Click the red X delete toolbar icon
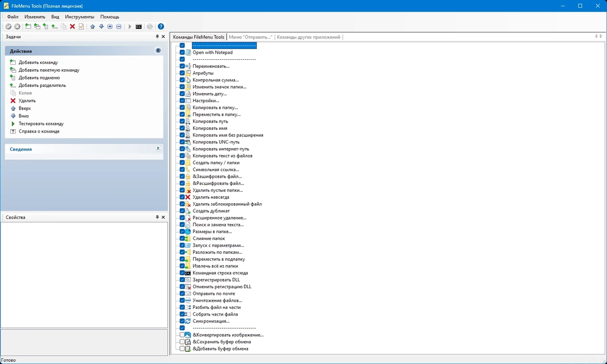The width and height of the screenshot is (607, 364). (x=72, y=26)
